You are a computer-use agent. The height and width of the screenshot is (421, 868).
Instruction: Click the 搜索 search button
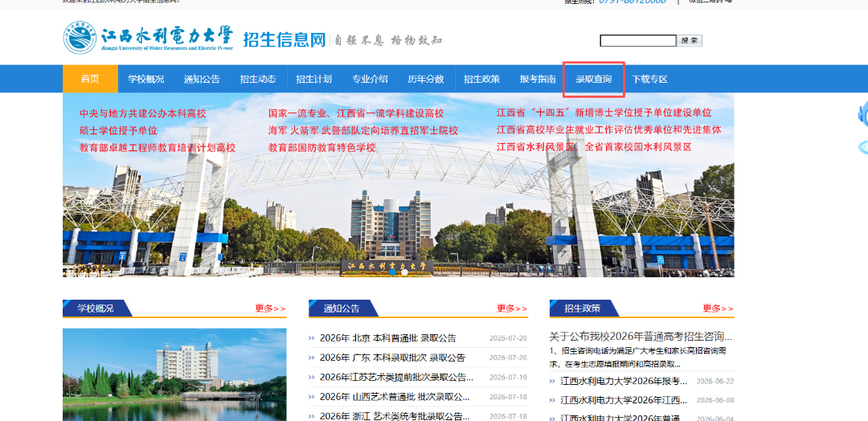690,40
